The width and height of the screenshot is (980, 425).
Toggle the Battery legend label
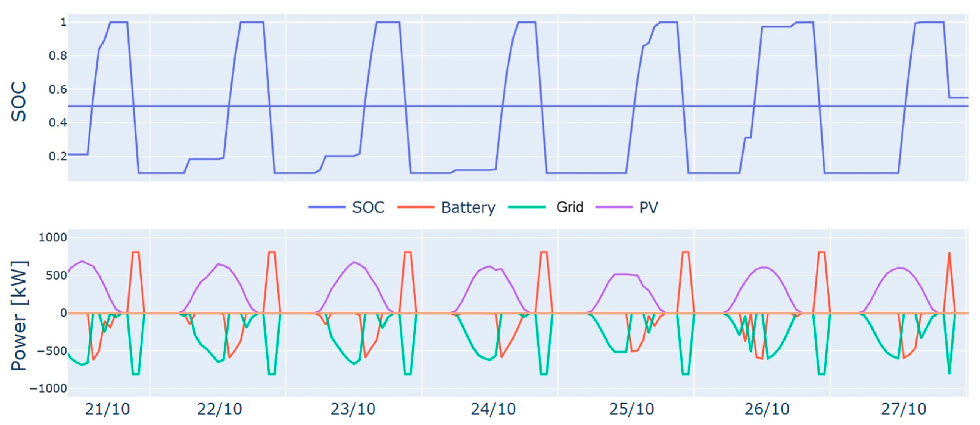468,207
